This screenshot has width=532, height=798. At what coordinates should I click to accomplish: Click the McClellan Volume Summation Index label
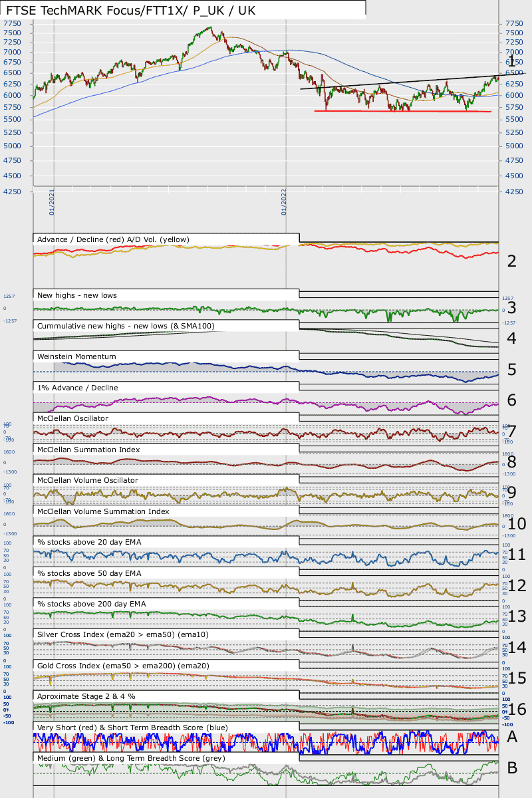tap(103, 511)
